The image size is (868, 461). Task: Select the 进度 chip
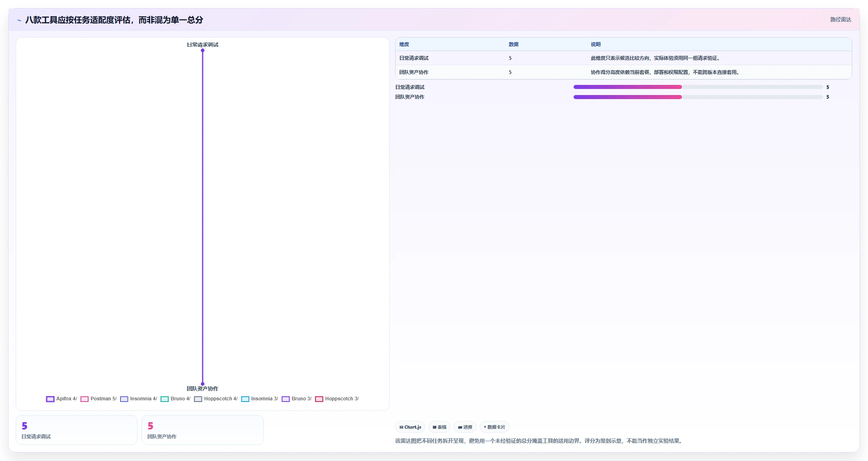pyautogui.click(x=465, y=427)
